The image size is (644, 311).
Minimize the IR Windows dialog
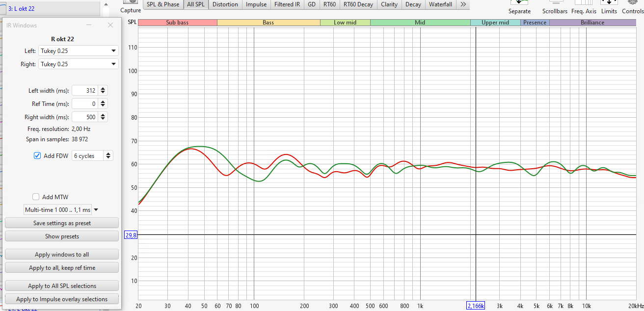click(89, 25)
